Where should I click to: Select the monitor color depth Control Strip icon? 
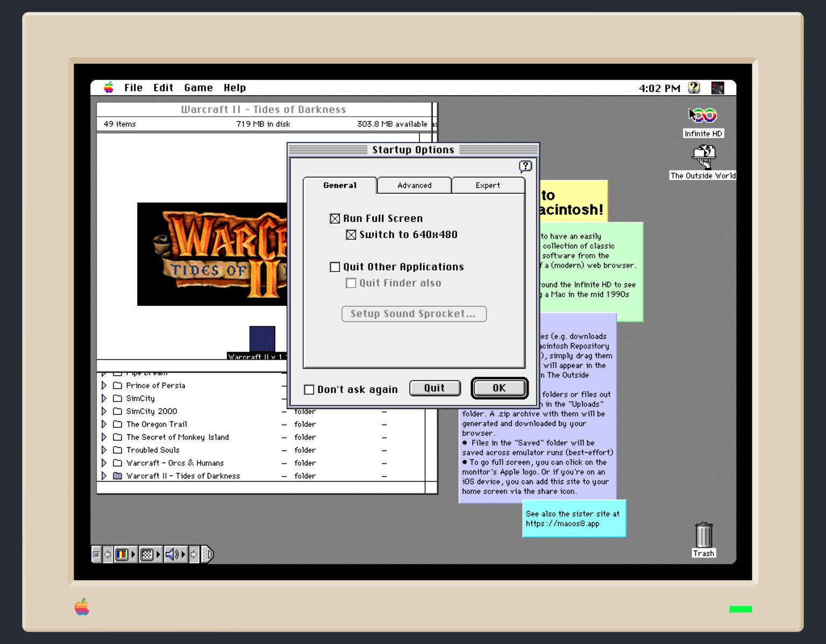tap(121, 554)
